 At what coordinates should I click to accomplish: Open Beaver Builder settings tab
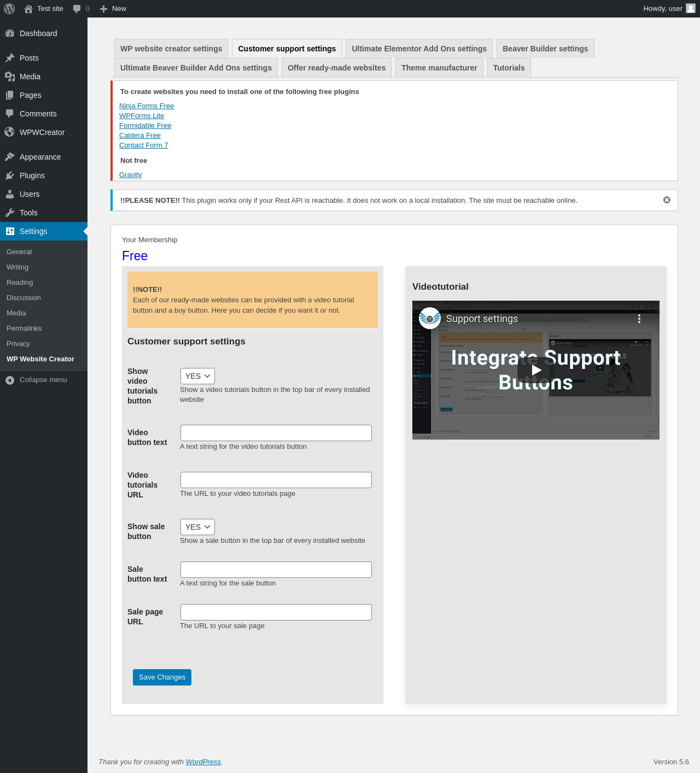pyautogui.click(x=545, y=49)
